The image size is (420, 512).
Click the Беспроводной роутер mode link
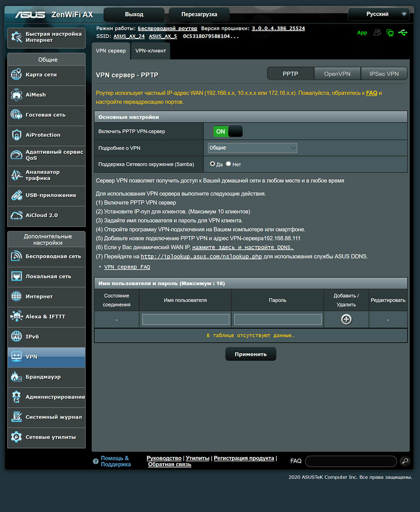coord(168,29)
